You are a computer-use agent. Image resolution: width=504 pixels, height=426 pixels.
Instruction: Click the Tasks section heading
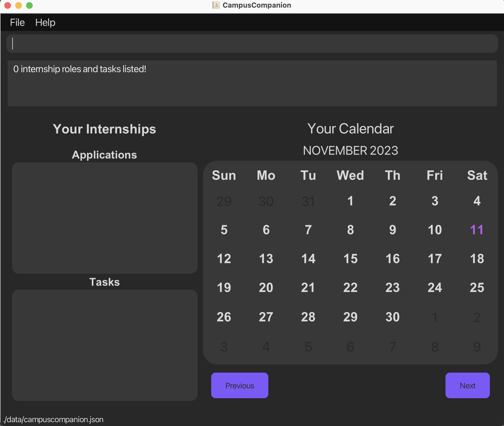click(x=105, y=282)
